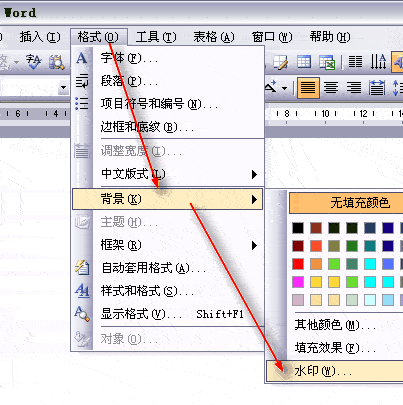This screenshot has width=403, height=405.
Task: Expand the 框架 submenu arrow
Action: click(x=254, y=246)
